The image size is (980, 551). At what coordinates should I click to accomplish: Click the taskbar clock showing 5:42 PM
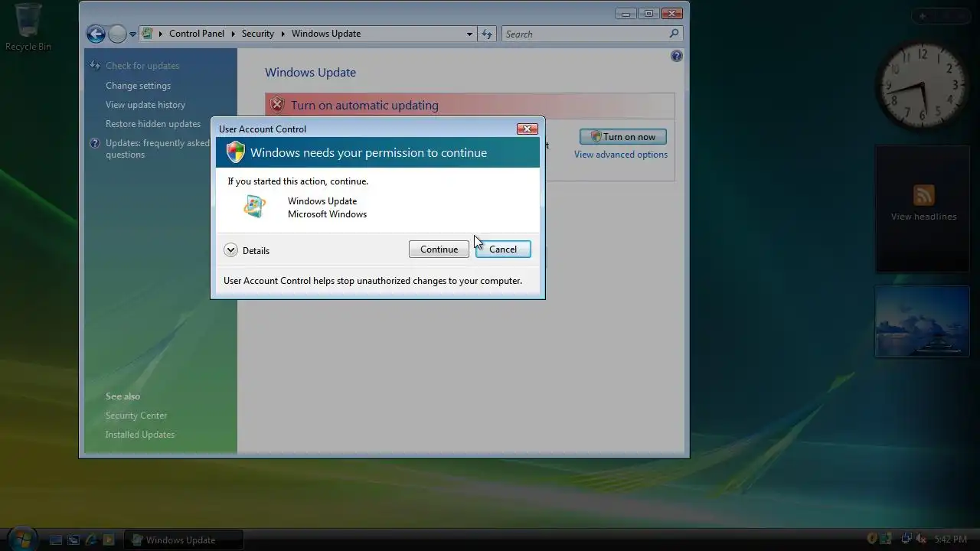pyautogui.click(x=951, y=540)
